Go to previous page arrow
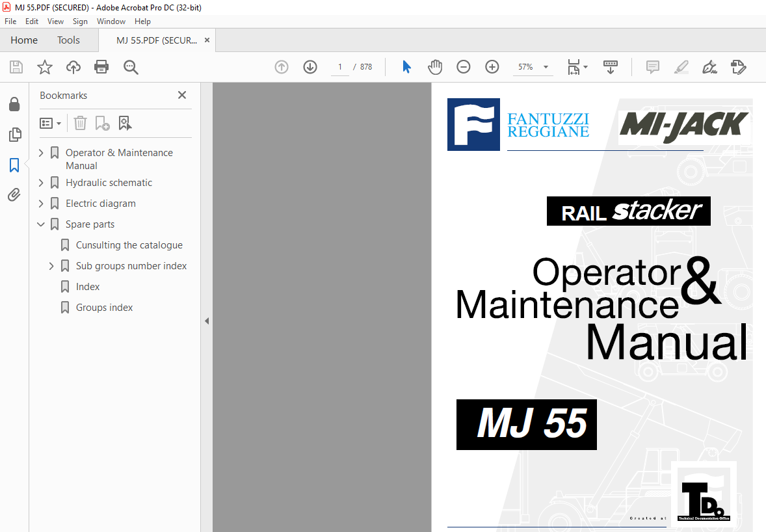 [x=282, y=67]
